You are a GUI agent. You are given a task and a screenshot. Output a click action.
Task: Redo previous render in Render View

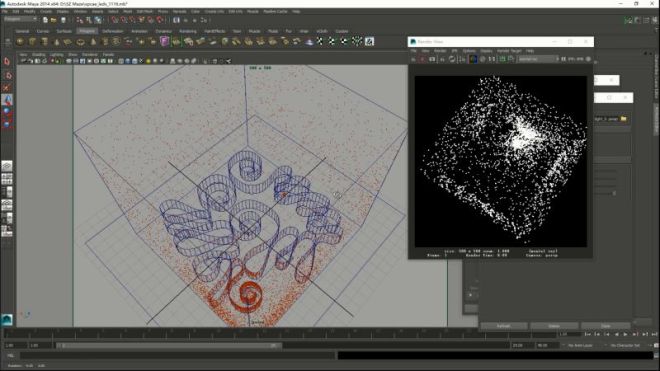tap(413, 59)
